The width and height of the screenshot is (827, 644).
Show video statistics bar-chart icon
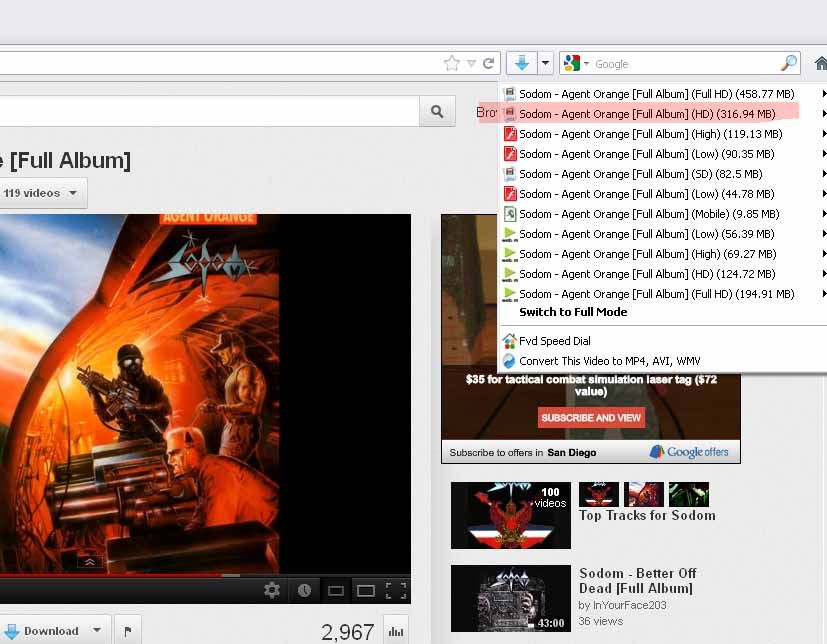[x=396, y=631]
